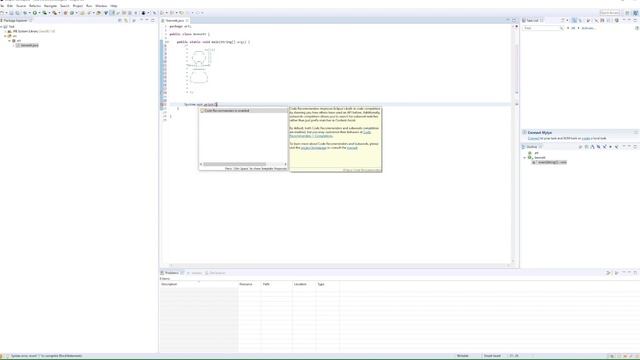Expand the JRE System Library node
The image size is (640, 360).
click(x=6, y=31)
